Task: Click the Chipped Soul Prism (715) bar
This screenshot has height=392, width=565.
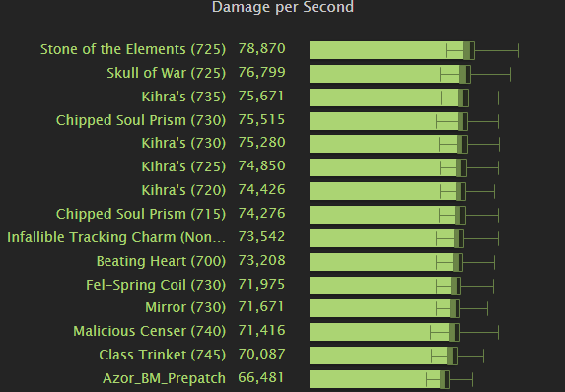Action: pos(388,215)
